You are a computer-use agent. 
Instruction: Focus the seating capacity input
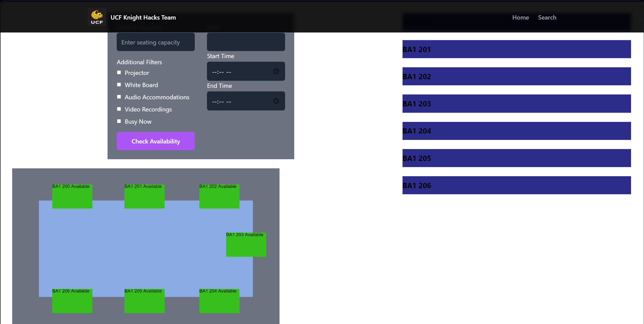click(155, 42)
